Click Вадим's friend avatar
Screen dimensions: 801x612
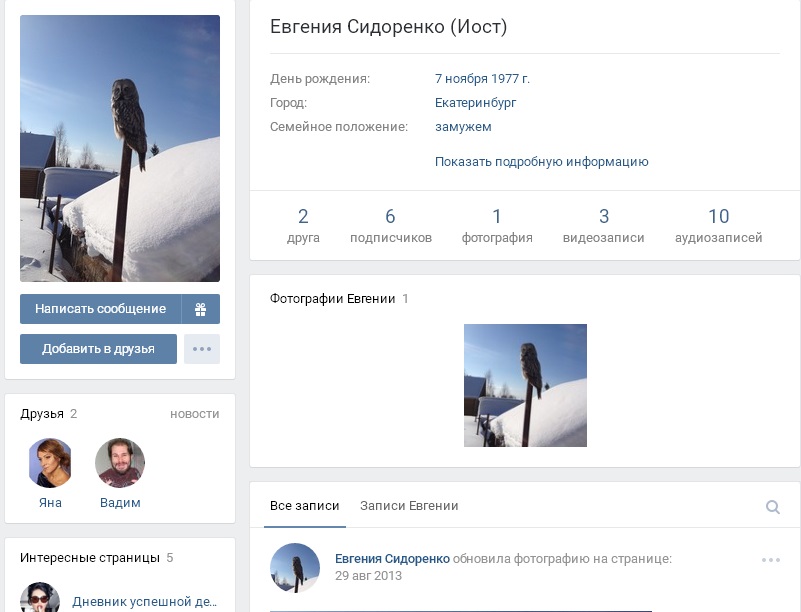(x=120, y=463)
